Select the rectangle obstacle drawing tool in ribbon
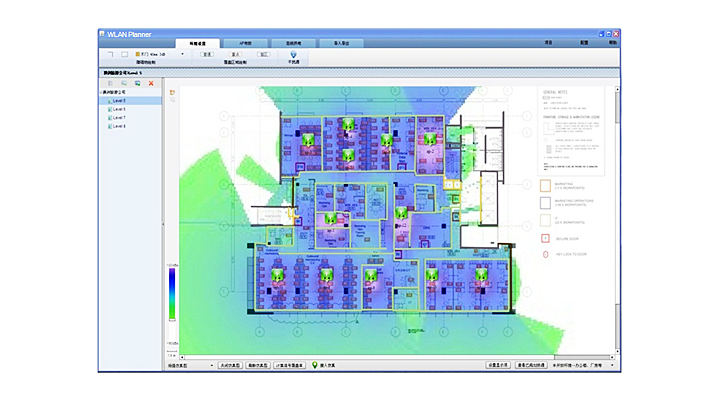This screenshot has height=400, width=712. click(x=124, y=54)
